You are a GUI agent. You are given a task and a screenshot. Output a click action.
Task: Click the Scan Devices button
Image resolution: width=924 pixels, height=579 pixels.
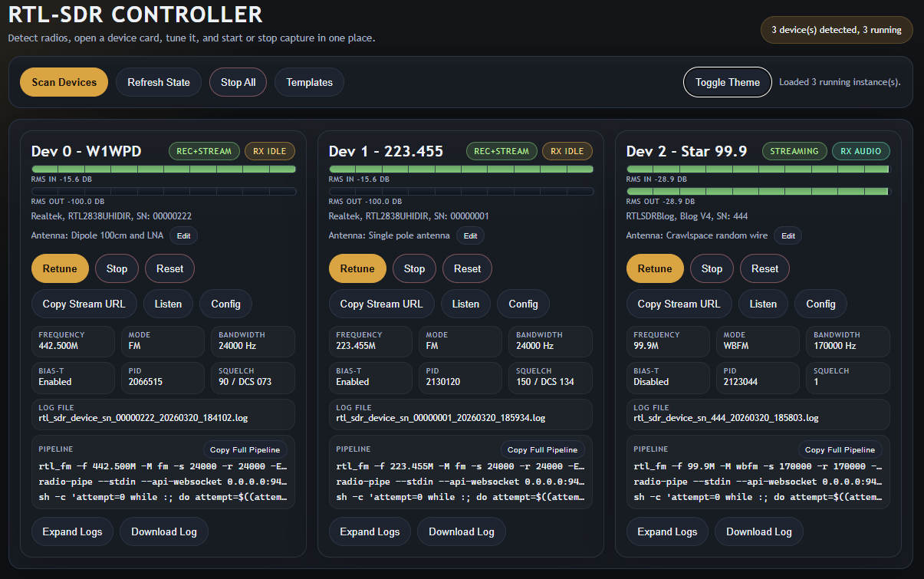click(x=64, y=82)
